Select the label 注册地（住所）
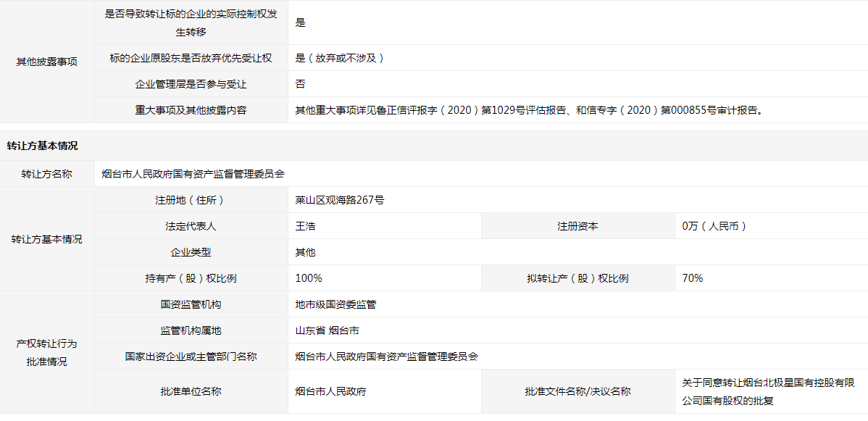The image size is (868, 421). [191, 200]
